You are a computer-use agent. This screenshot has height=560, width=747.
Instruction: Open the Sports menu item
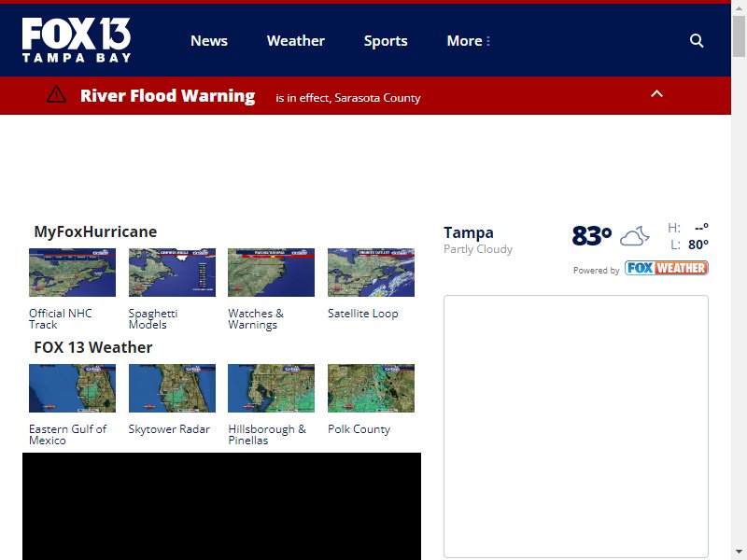[386, 41]
